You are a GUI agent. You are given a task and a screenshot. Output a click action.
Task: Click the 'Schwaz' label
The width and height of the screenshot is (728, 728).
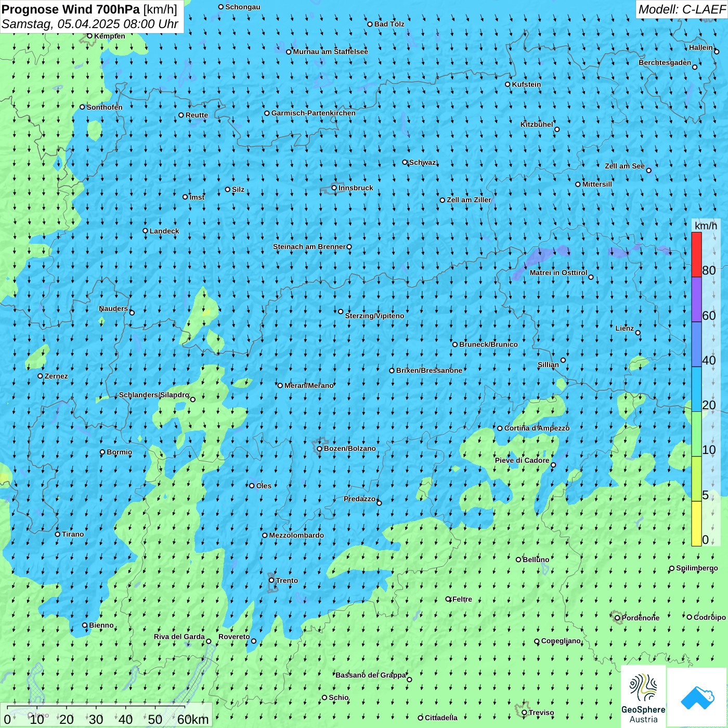click(422, 162)
